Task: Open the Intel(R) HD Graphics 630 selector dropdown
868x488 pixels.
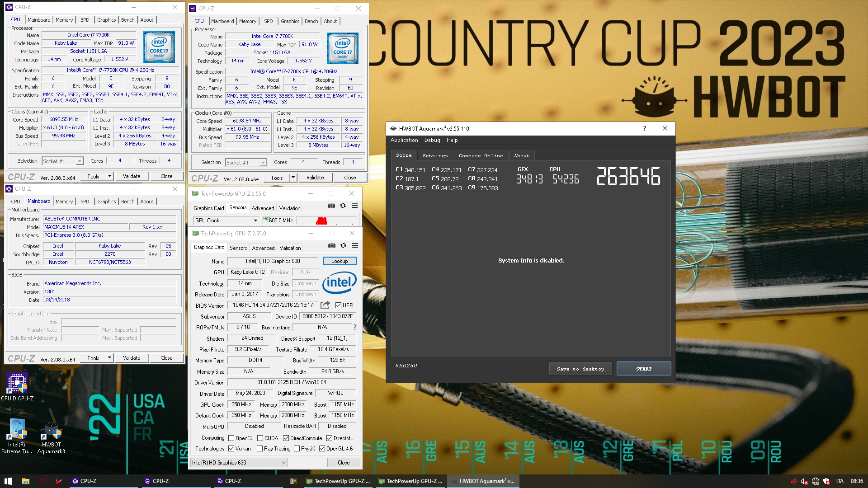Action: click(x=239, y=462)
